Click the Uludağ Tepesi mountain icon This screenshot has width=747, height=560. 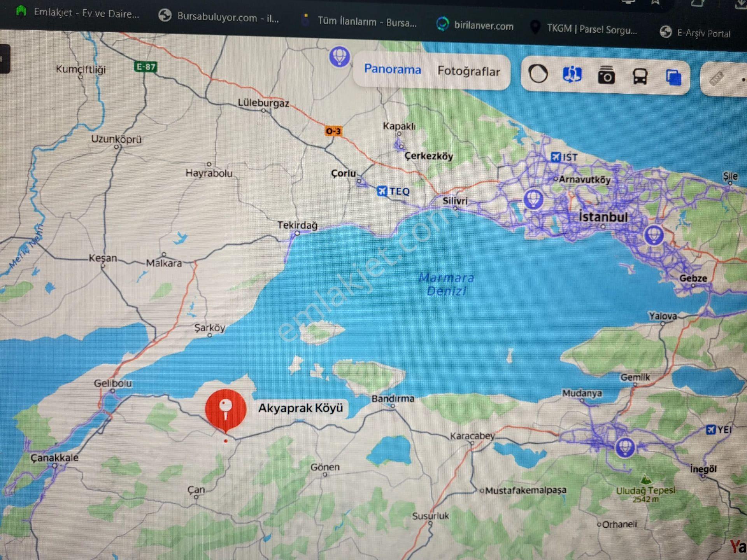click(x=645, y=480)
